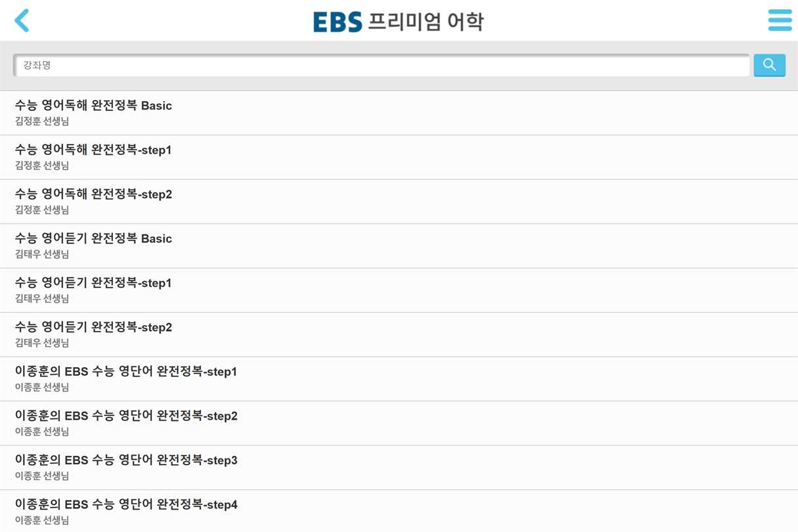Click 이종훈 선생님 under 영단어 step1
This screenshot has height=532, width=798.
(42, 388)
